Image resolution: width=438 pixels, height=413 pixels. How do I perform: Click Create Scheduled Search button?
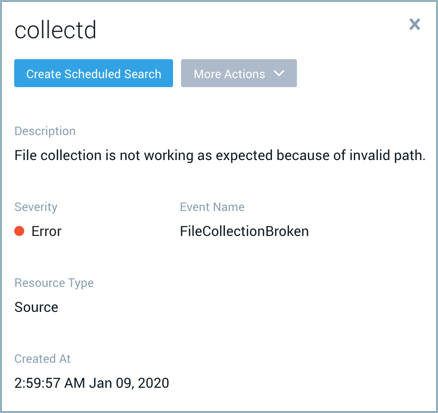tap(93, 73)
